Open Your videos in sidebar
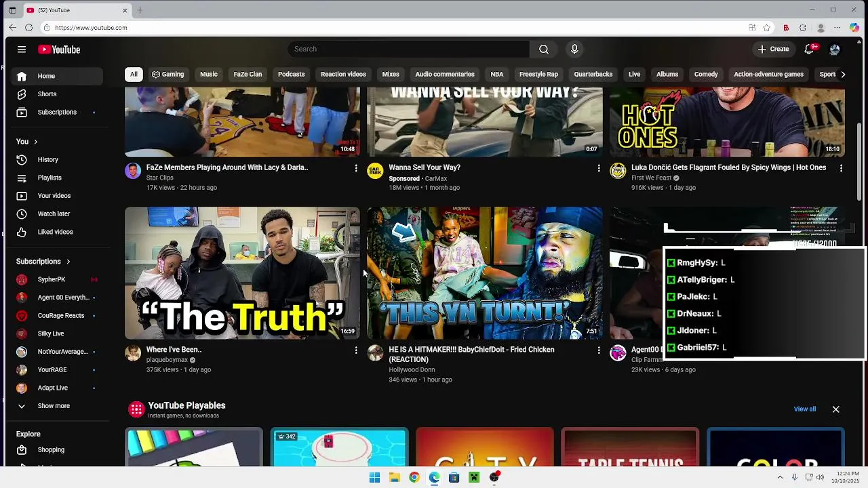 [x=57, y=196]
